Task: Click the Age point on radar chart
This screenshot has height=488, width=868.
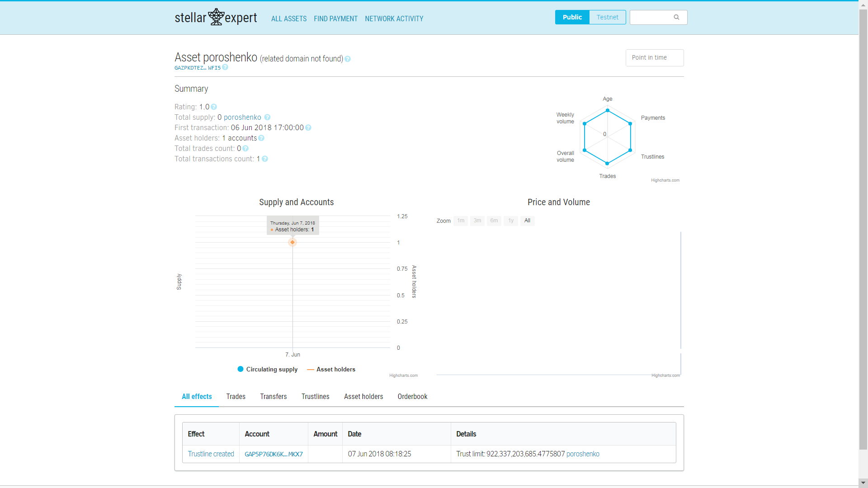Action: 608,110
